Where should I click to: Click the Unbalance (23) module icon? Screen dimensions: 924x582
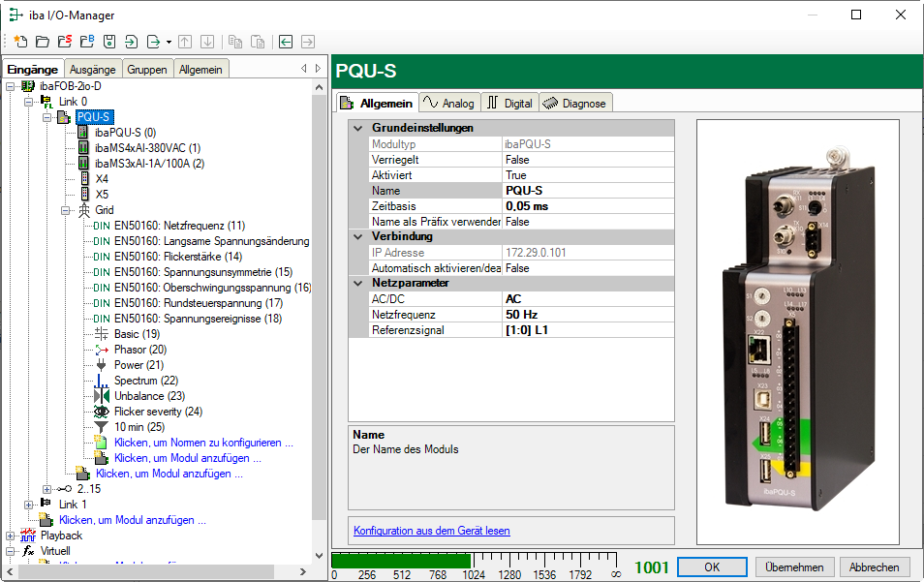coord(102,396)
